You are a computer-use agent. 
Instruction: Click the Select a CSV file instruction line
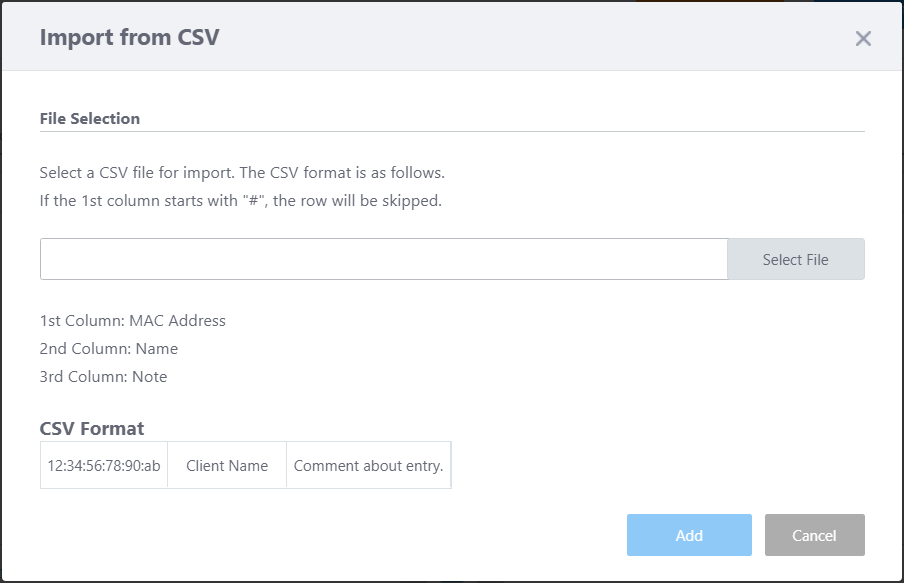point(241,172)
